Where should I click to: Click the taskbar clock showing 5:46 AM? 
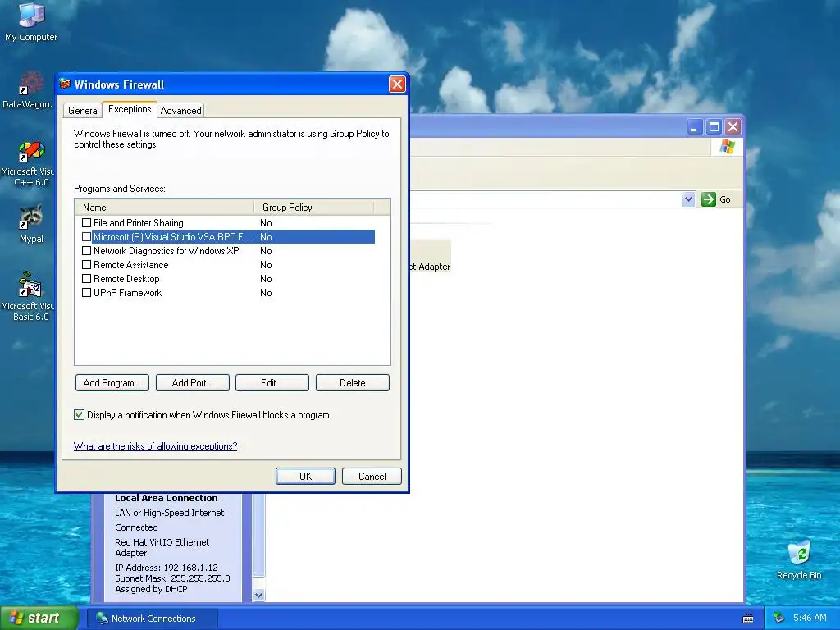pyautogui.click(x=810, y=618)
